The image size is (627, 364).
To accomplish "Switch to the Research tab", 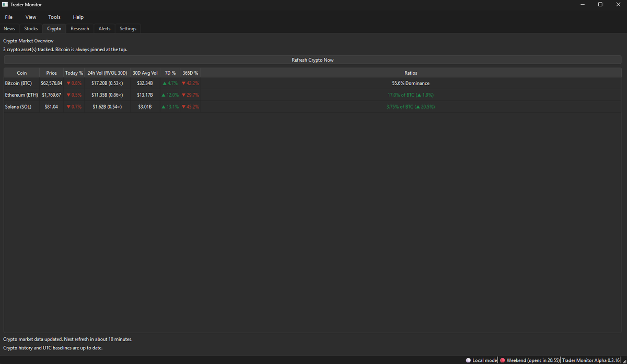I will point(80,29).
